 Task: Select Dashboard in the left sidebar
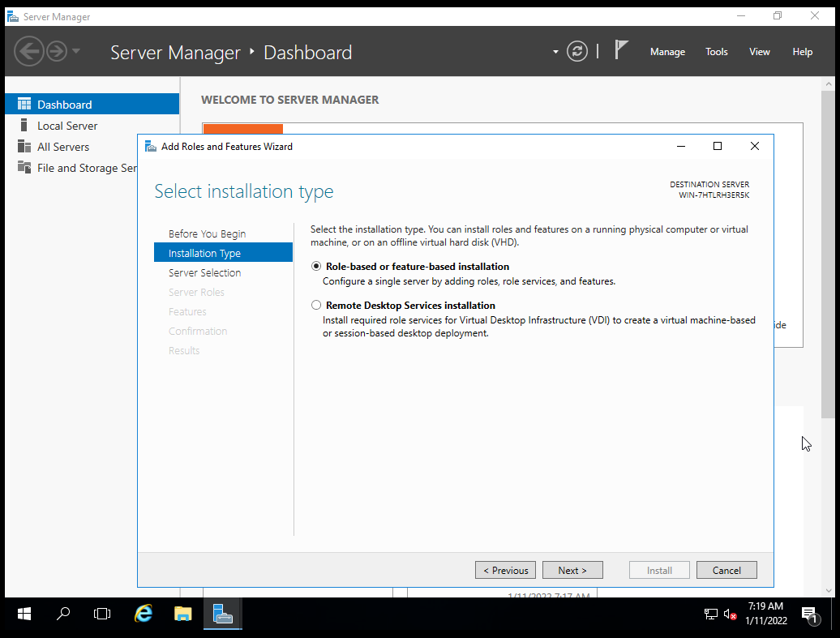coord(92,104)
